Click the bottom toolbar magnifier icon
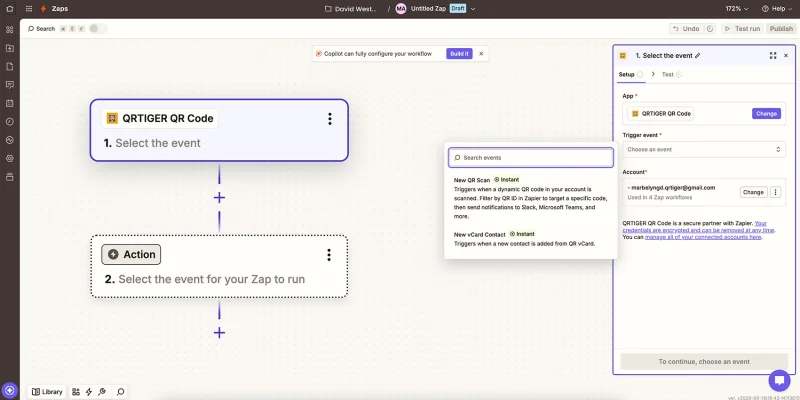The width and height of the screenshot is (800, 400). pyautogui.click(x=120, y=392)
